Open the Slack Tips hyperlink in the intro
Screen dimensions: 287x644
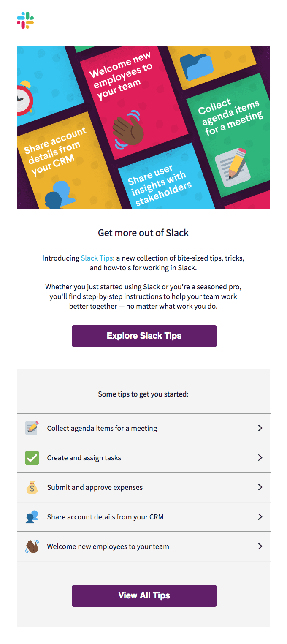[x=97, y=258]
